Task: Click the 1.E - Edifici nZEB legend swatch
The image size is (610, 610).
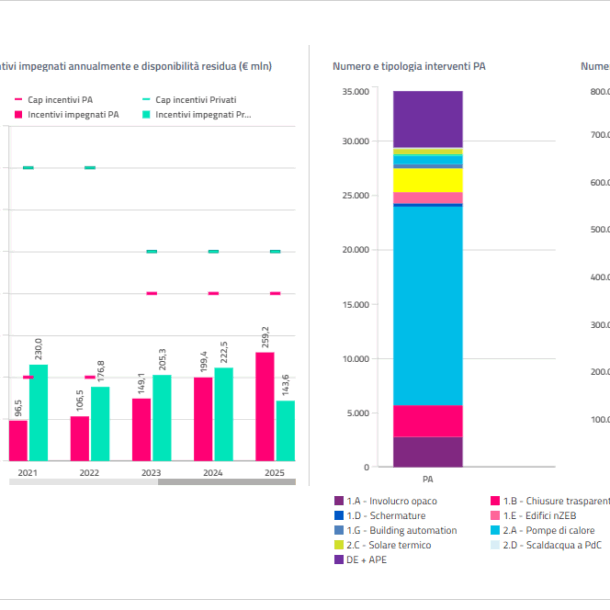Action: [x=495, y=515]
